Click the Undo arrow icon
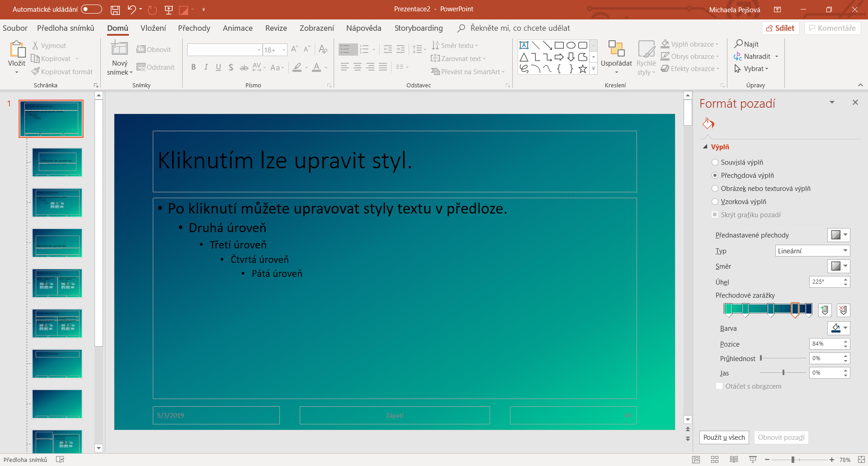 click(x=132, y=10)
